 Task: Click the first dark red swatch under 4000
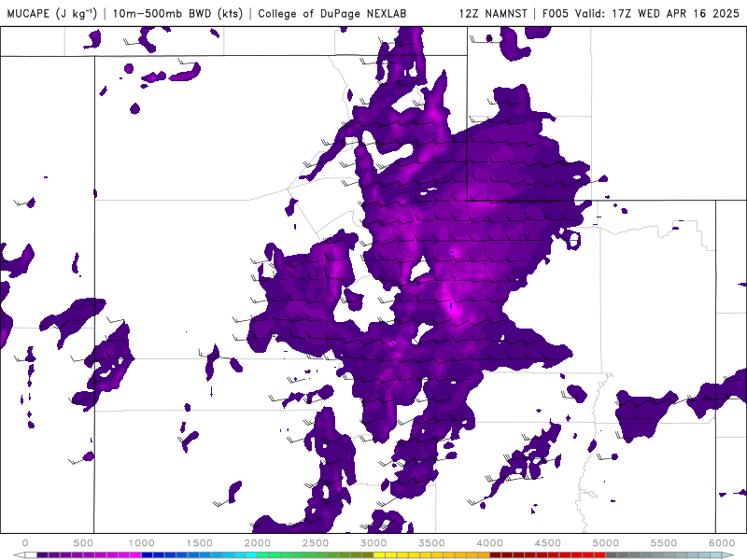496,555
